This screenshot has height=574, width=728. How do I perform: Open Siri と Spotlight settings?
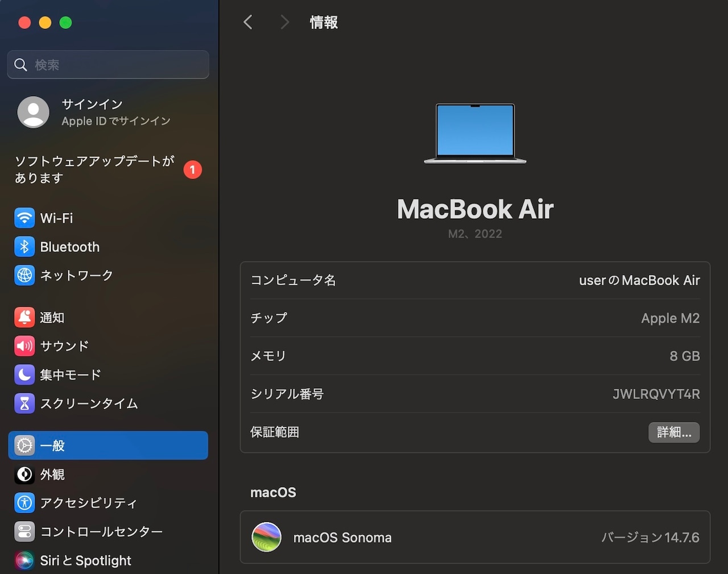108,560
